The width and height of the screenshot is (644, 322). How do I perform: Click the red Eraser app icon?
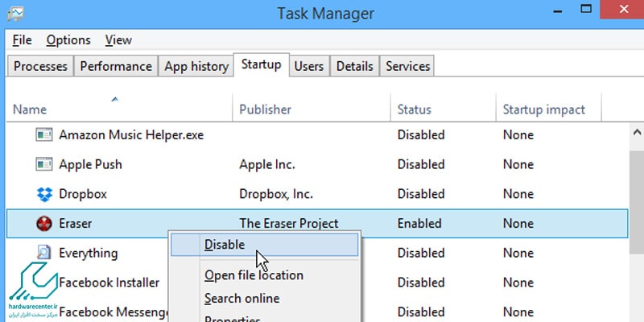[44, 224]
